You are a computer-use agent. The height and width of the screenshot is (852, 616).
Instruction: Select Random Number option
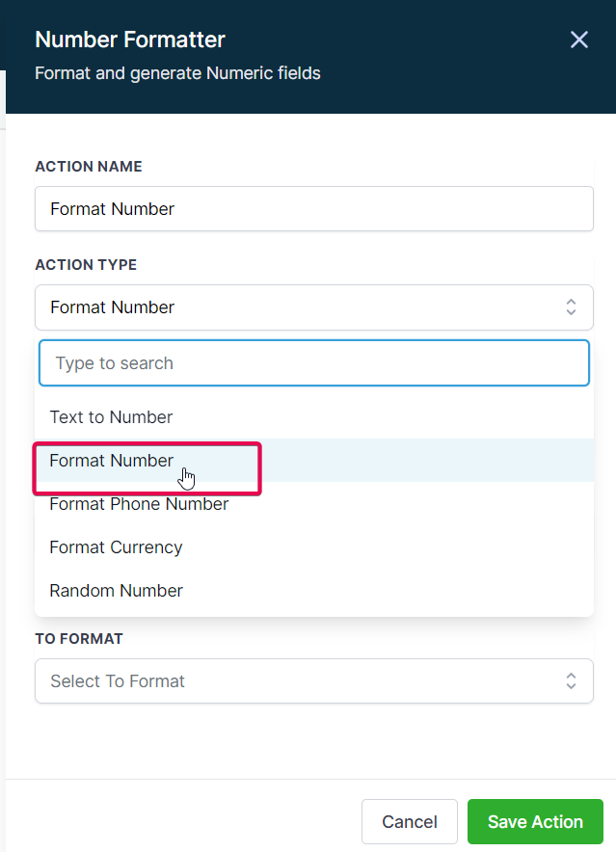click(x=117, y=591)
